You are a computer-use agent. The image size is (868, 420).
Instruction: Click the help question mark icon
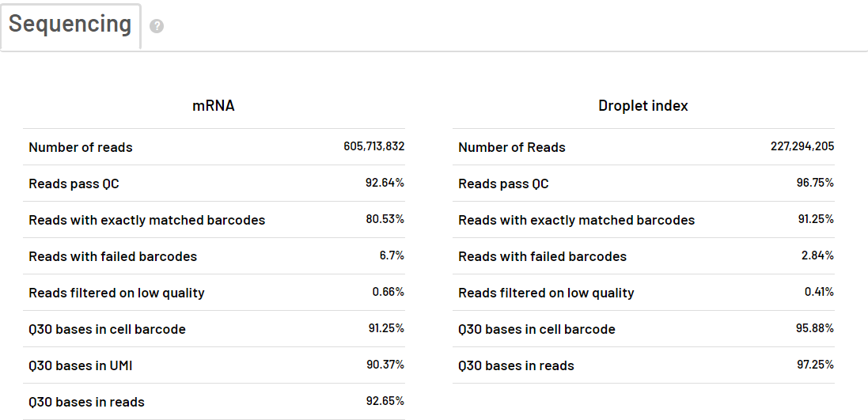157,26
